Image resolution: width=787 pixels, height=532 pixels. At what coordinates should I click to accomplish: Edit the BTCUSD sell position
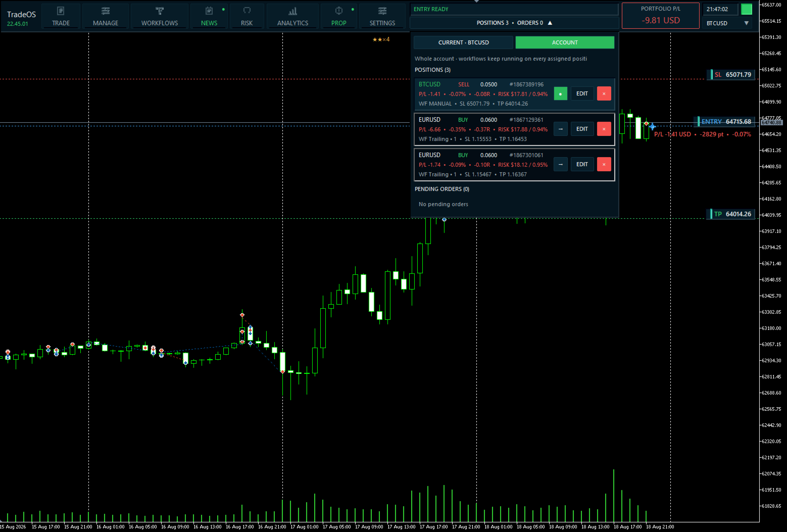tap(582, 93)
